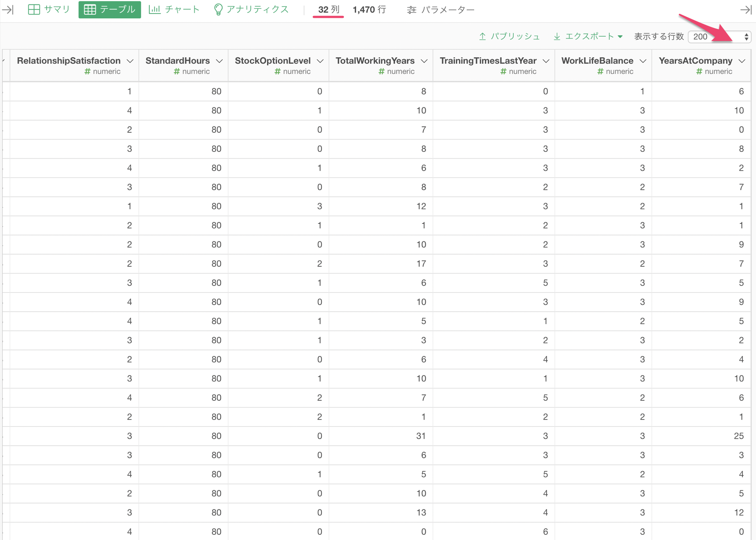This screenshot has height=540, width=756.
Task: Click numeric type icon under RelationshipSatisfaction
Action: 87,72
